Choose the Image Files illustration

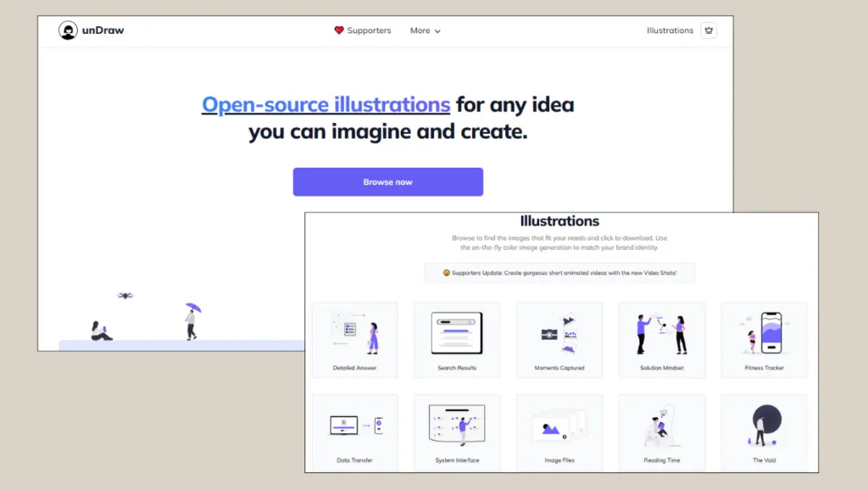[559, 432]
